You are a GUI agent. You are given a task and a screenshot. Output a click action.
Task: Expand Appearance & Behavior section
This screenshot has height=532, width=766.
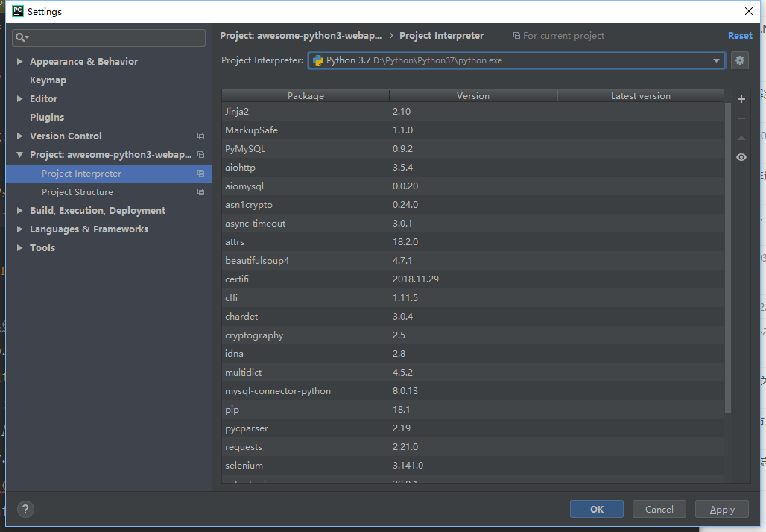19,62
